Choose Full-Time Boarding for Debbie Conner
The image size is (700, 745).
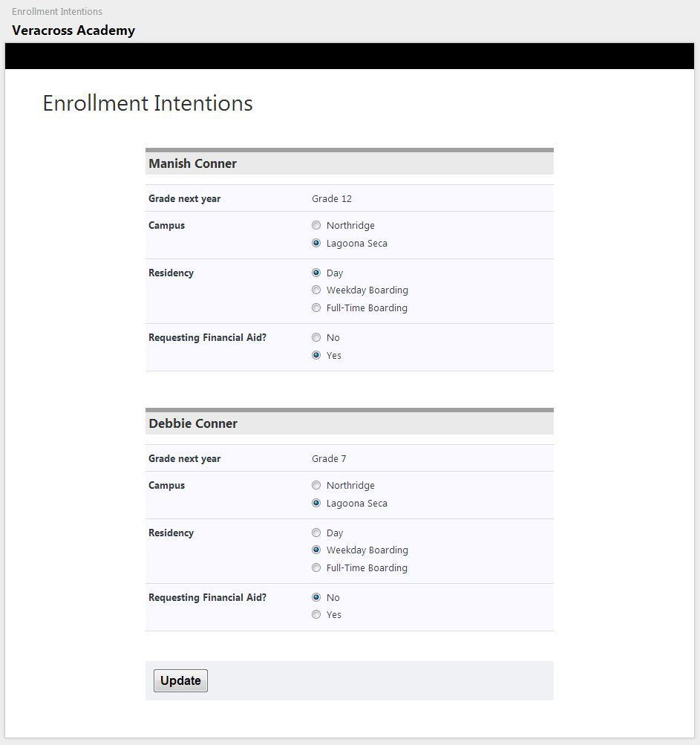[x=316, y=567]
